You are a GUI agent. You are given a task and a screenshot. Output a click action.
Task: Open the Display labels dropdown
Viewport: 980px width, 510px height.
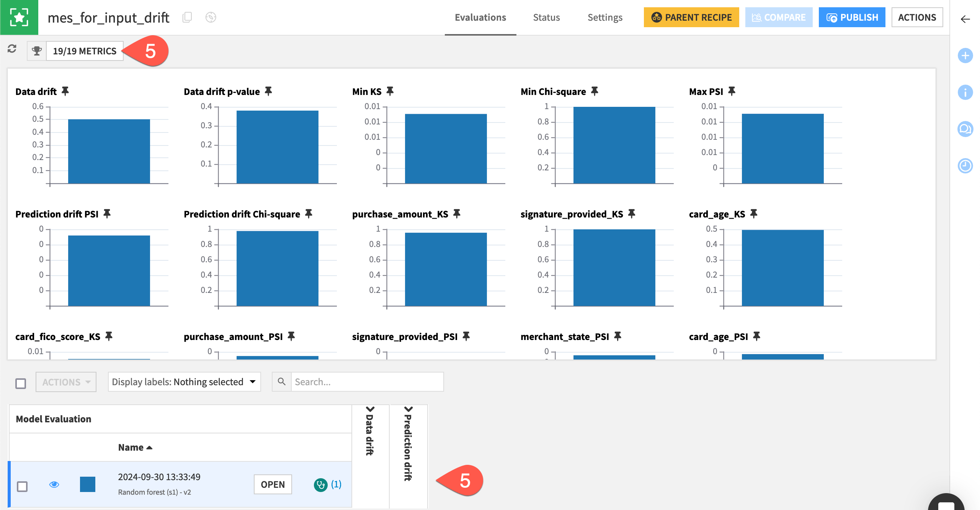click(184, 381)
